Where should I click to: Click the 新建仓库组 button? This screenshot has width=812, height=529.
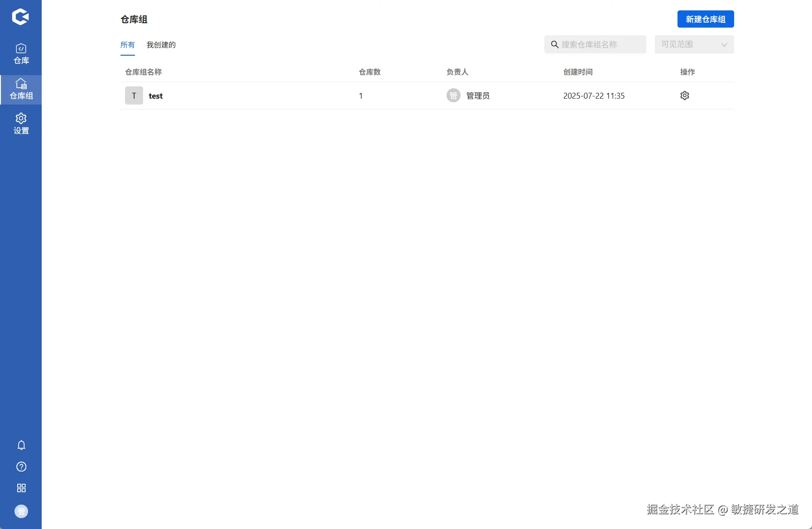click(x=705, y=19)
